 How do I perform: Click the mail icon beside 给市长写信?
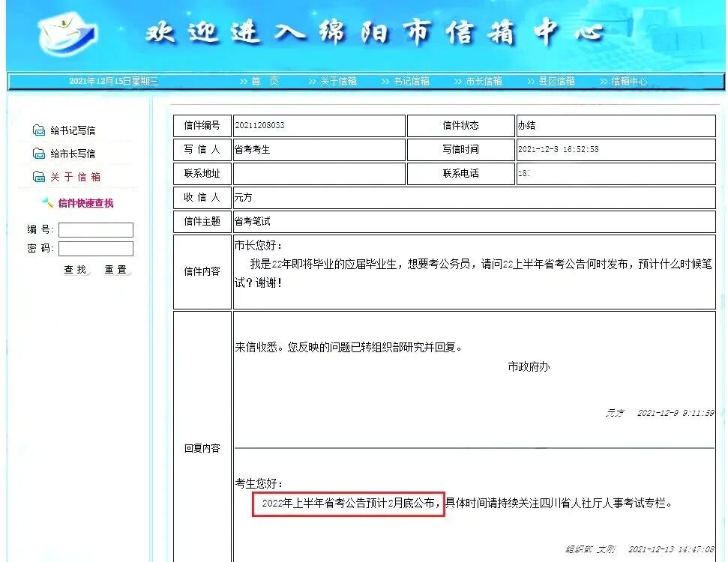pos(39,154)
